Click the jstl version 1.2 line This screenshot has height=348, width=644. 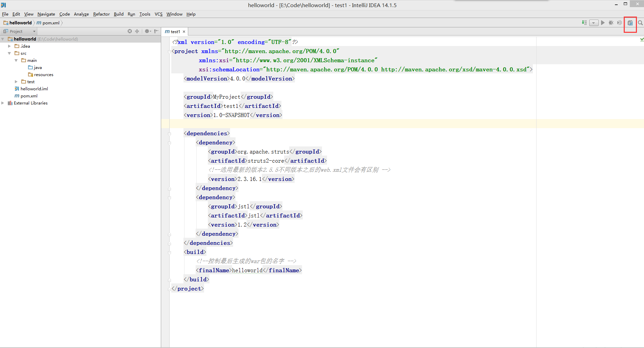coord(244,225)
